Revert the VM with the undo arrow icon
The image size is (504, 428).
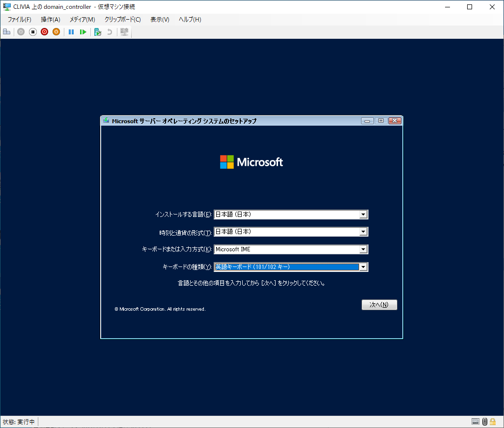click(110, 32)
